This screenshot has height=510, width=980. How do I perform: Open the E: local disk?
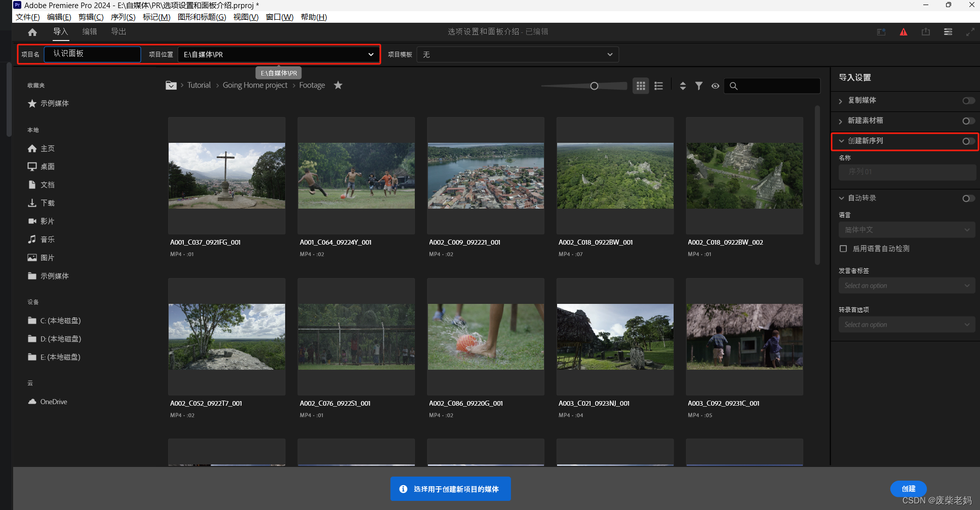point(54,357)
